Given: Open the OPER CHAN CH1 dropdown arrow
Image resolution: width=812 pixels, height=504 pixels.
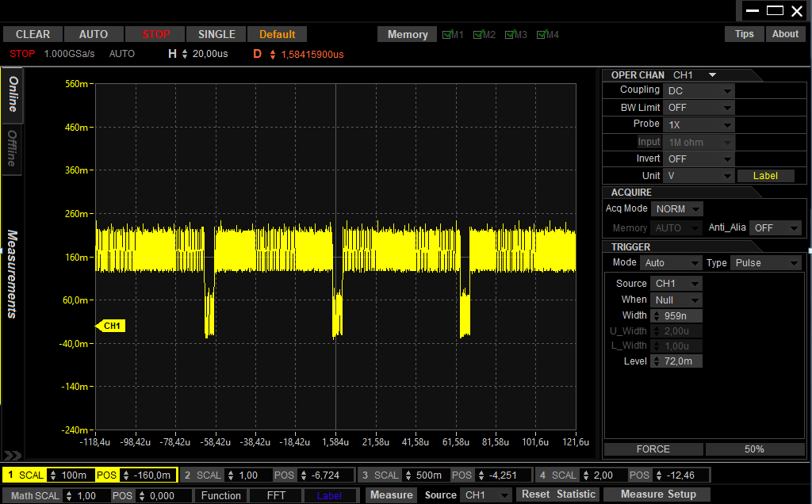Looking at the screenshot, I should pyautogui.click(x=713, y=75).
